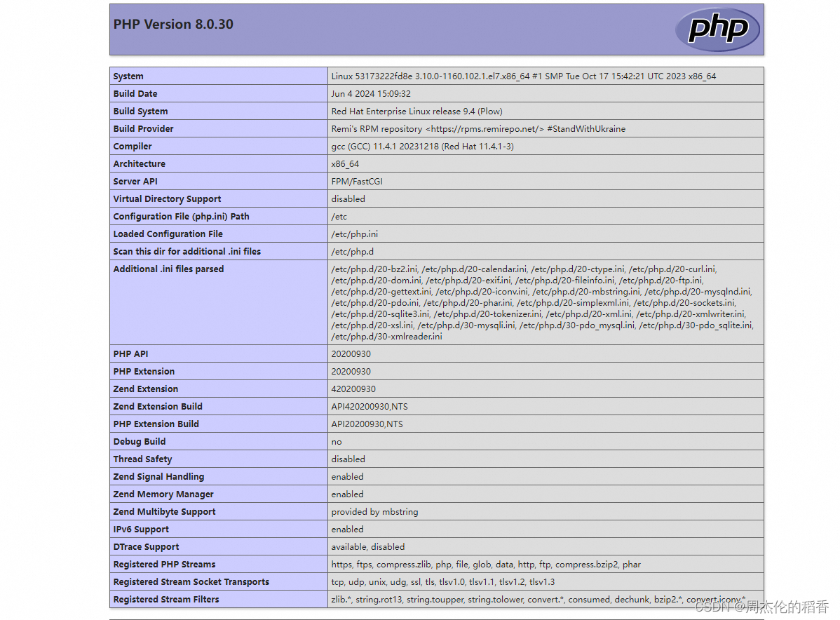Click the Thread Safety disabled value

pos(346,459)
